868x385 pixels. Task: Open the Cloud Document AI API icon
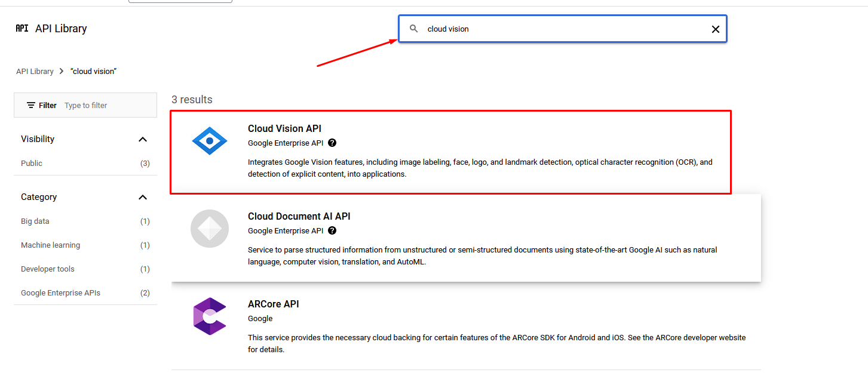point(210,229)
